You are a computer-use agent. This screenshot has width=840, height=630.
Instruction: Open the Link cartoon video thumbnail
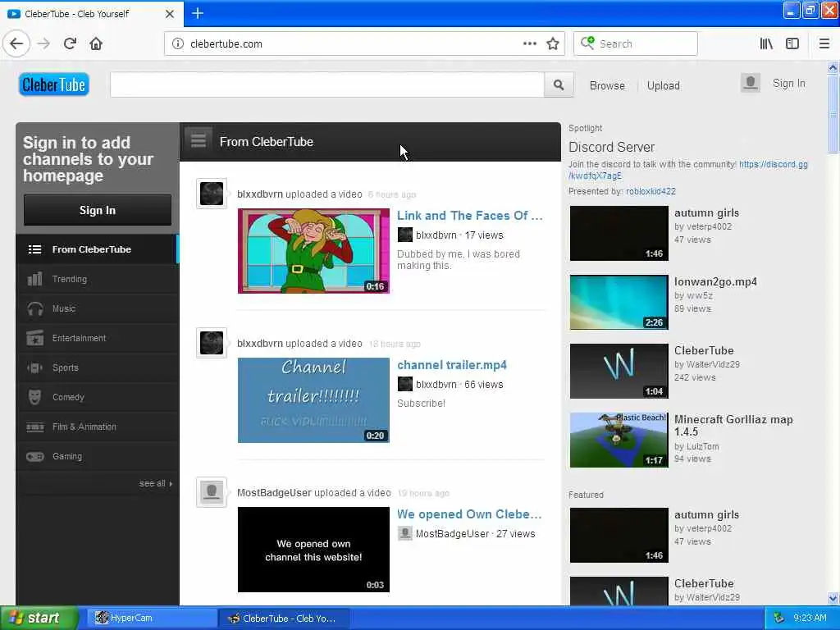click(313, 251)
